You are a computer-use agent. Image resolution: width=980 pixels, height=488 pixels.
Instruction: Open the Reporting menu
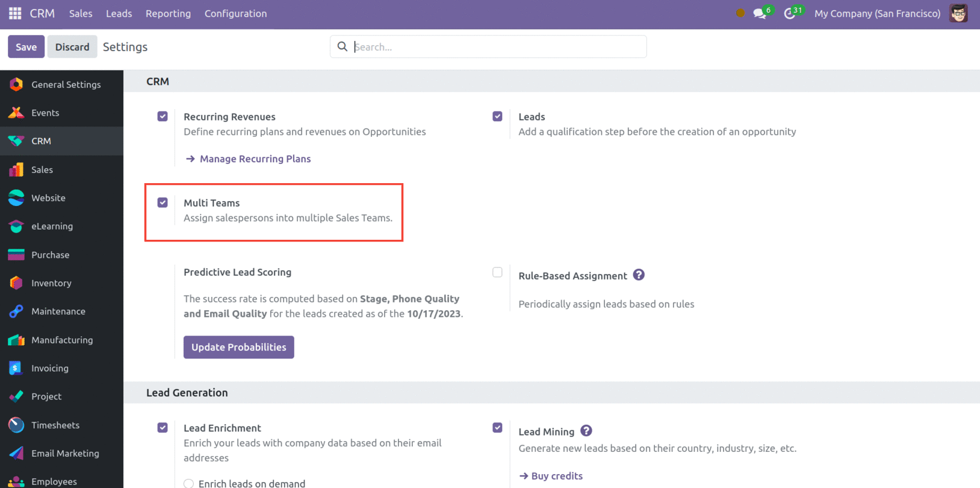coord(168,13)
